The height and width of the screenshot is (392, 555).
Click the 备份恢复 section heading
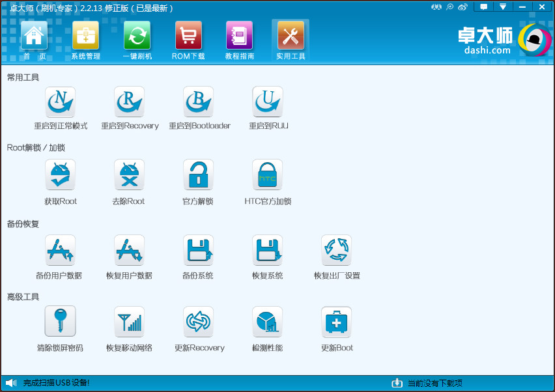point(23,224)
